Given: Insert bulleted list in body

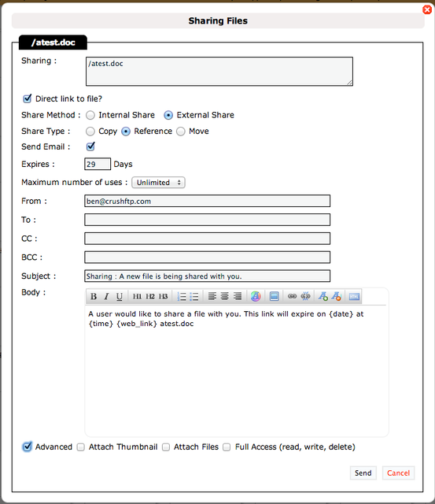Looking at the screenshot, I should coord(194,296).
